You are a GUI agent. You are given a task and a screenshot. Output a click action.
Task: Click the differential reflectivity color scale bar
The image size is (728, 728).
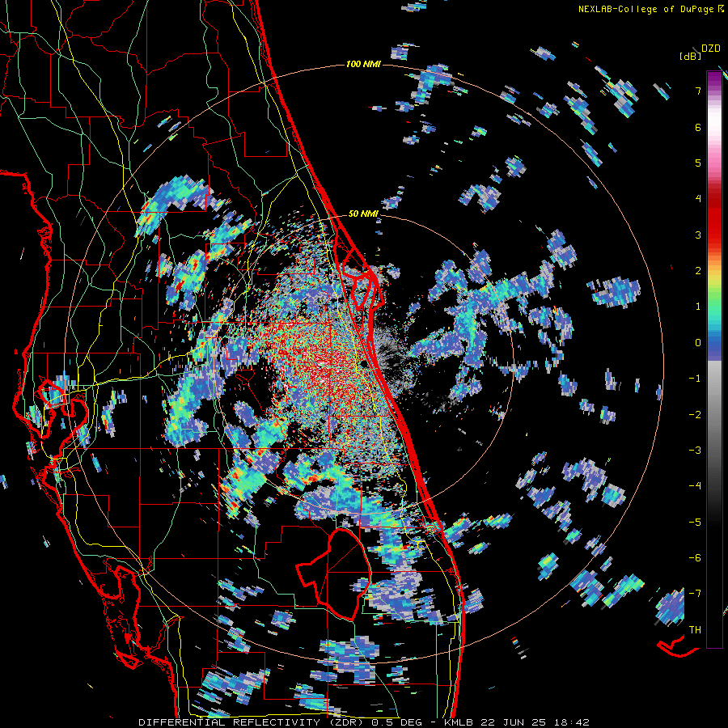tap(714, 359)
